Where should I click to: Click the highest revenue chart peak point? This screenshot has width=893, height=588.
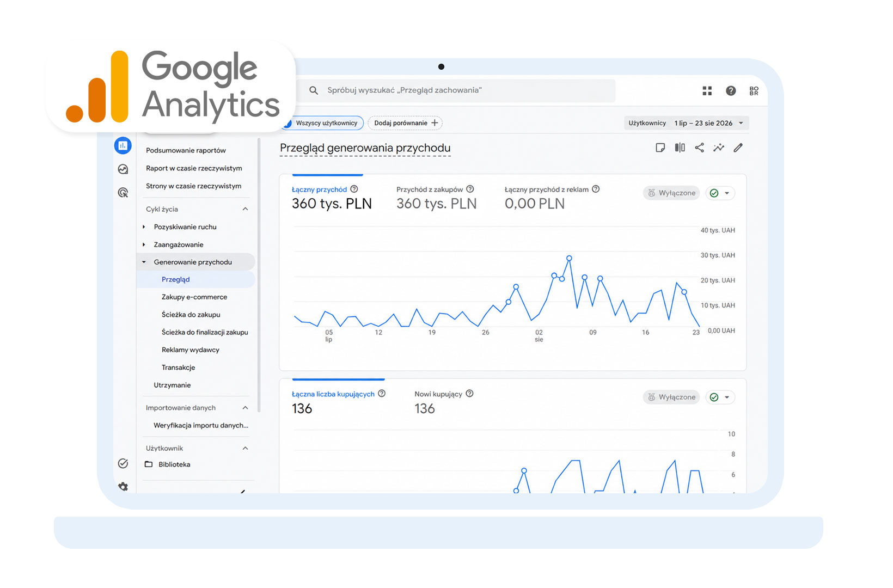(569, 258)
